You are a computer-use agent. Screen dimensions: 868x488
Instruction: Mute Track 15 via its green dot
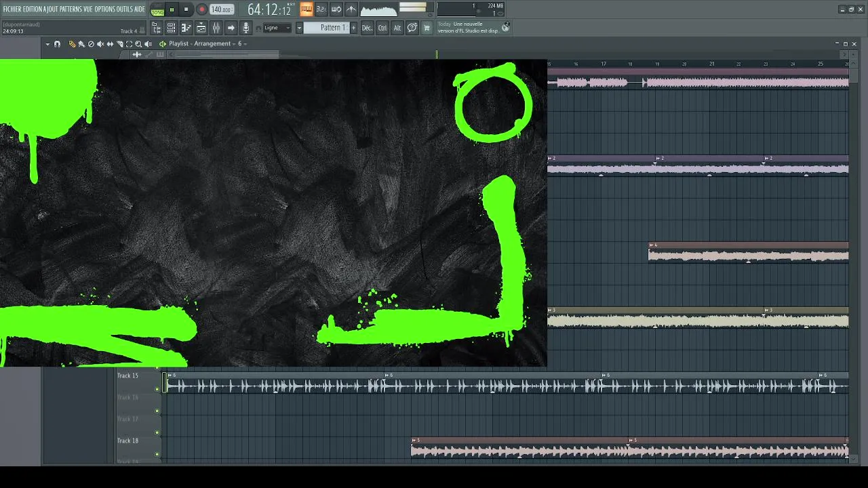[x=157, y=389]
